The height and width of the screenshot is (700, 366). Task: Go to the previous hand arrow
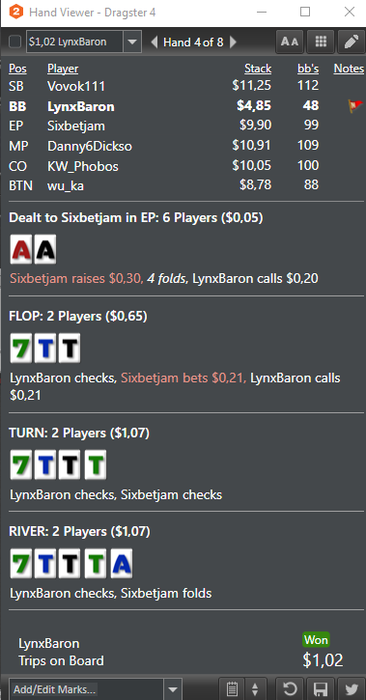pyautogui.click(x=154, y=42)
